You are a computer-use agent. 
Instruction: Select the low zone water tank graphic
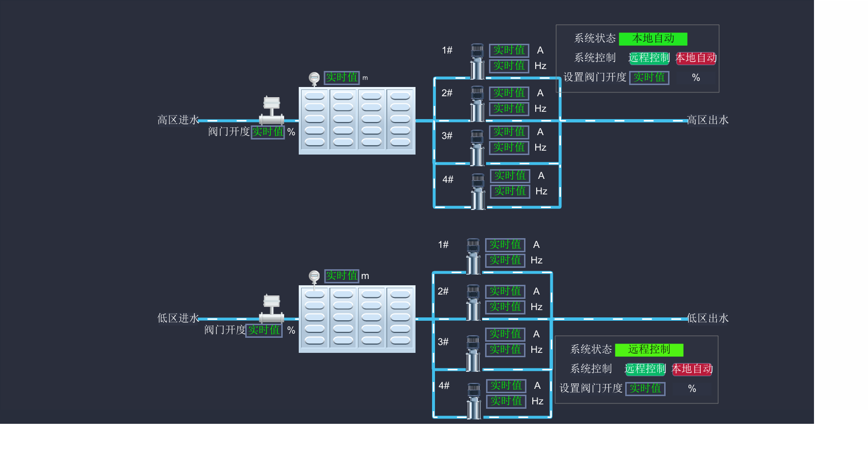coord(357,319)
